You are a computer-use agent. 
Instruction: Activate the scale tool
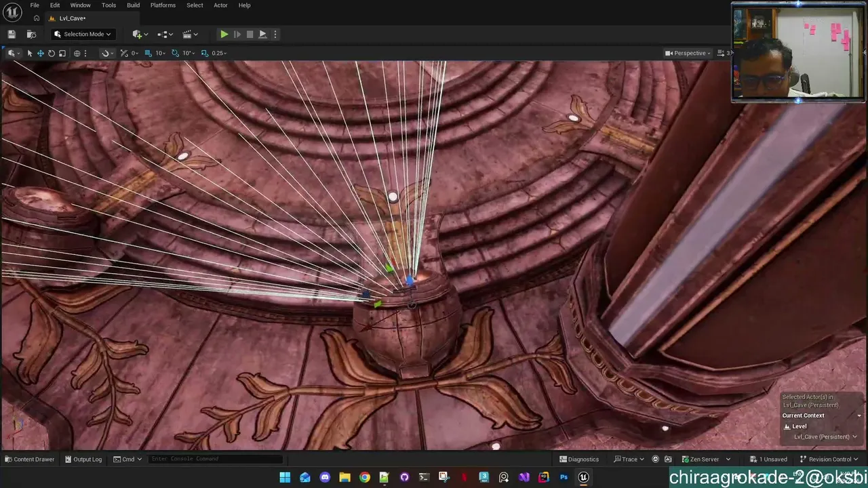tap(62, 53)
